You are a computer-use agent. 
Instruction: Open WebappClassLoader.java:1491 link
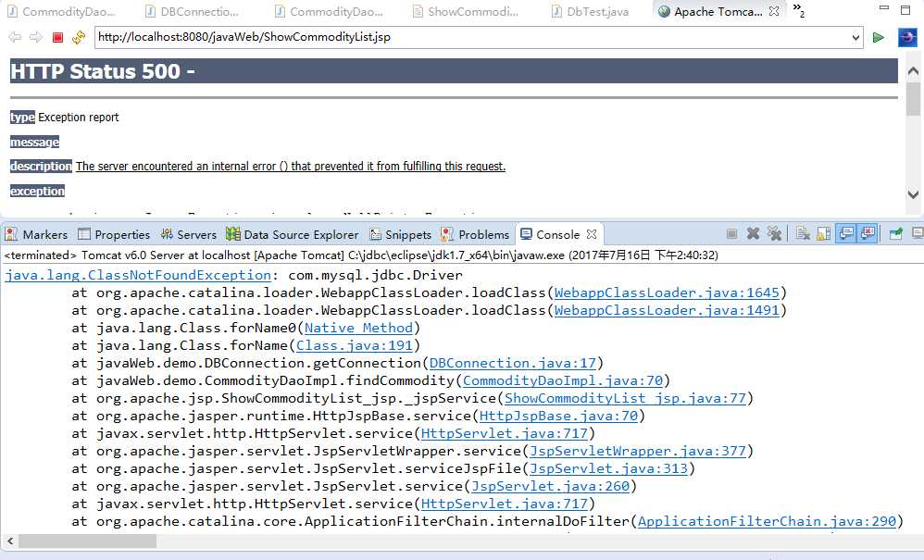pos(667,310)
